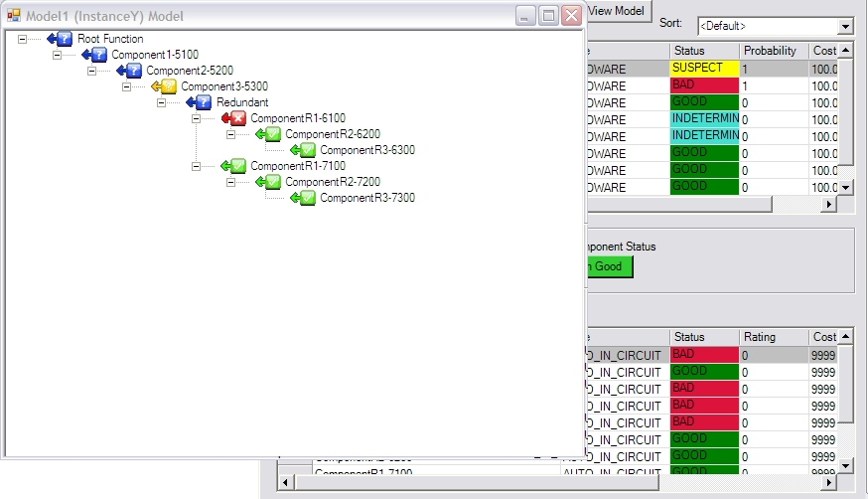Screen dimensions: 868x499
Task: Click the green check icon of ComponentR2-6200
Action: 268,134
